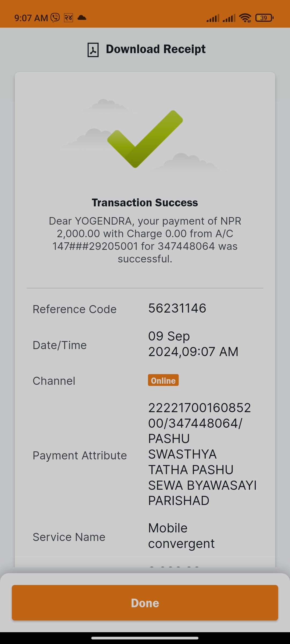Tap the payment confirmation message paragraph
Viewport: 290px width, 644px height.
pyautogui.click(x=145, y=240)
